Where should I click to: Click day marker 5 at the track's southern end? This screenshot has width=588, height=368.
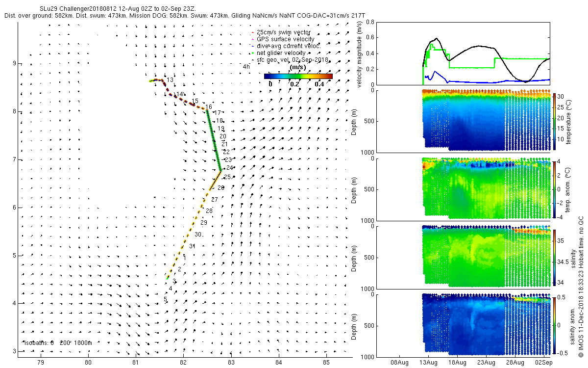(x=165, y=299)
